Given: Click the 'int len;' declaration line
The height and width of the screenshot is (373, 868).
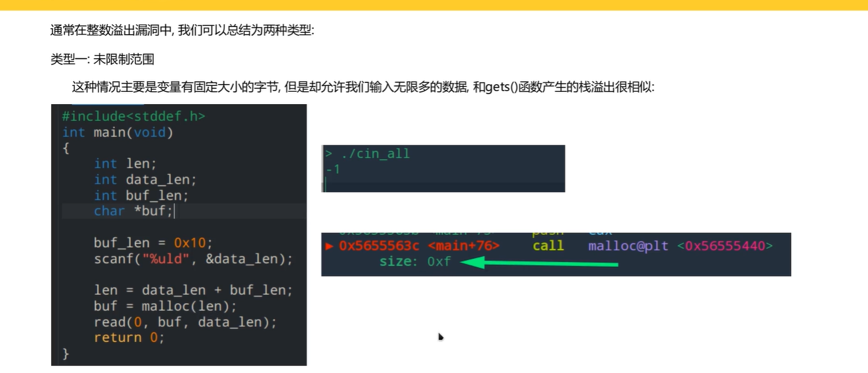Looking at the screenshot, I should (125, 164).
